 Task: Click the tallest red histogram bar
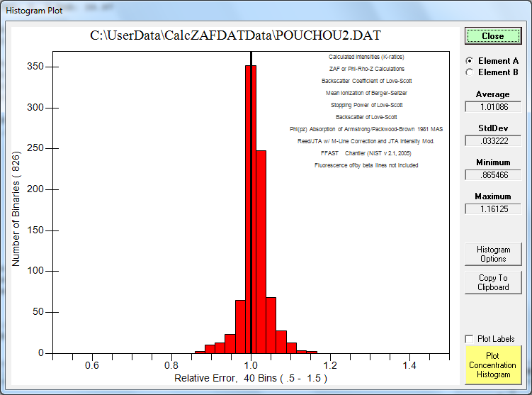point(251,213)
